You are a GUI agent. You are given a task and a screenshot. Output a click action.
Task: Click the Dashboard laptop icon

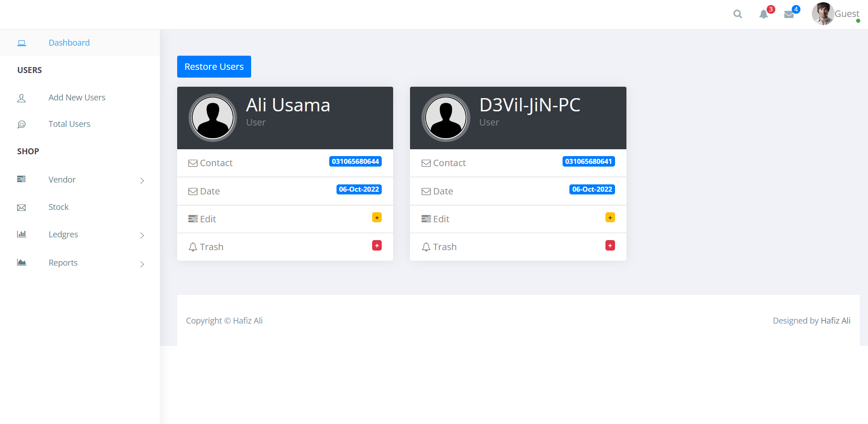21,43
